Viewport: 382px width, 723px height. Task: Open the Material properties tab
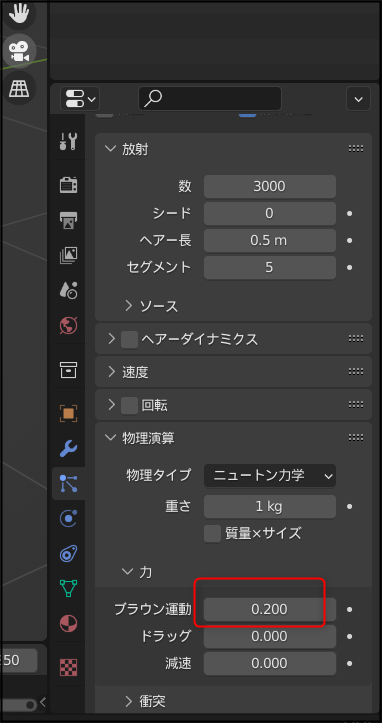click(x=69, y=623)
